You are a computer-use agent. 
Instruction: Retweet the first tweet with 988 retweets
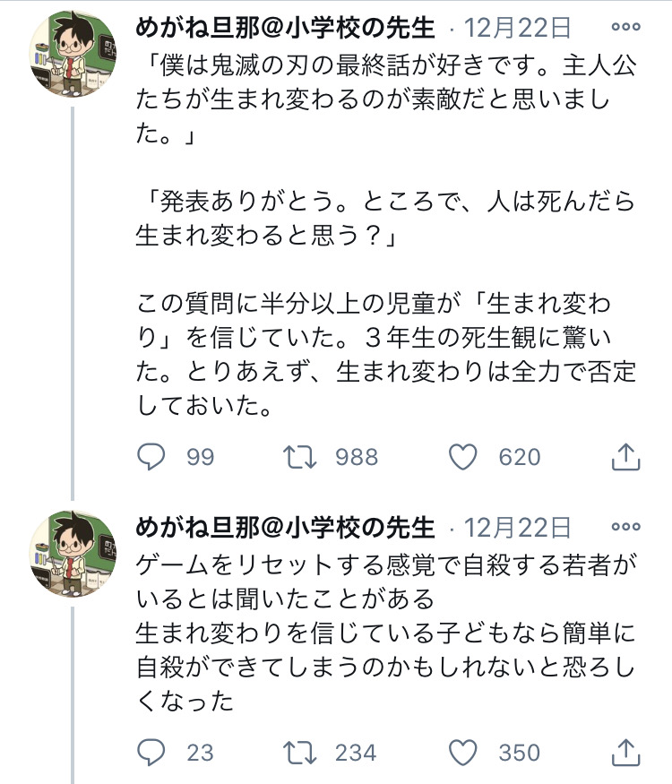301,457
